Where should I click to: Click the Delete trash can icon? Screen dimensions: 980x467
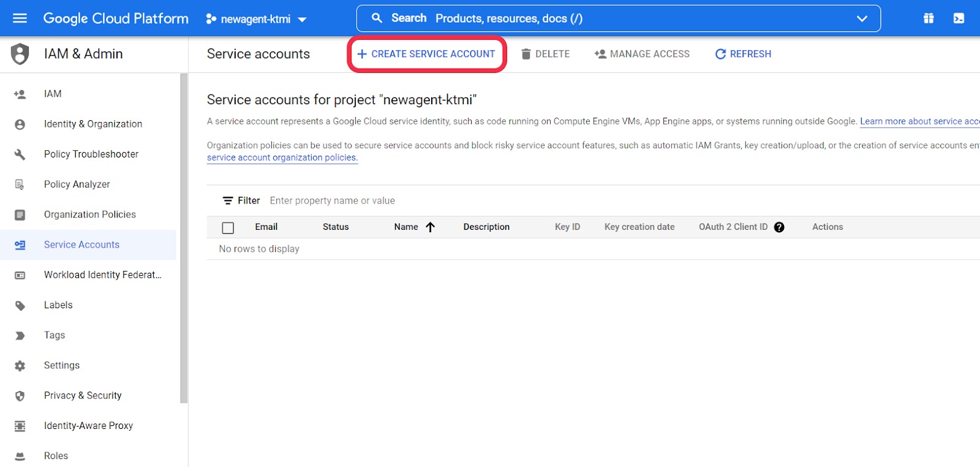(x=526, y=54)
